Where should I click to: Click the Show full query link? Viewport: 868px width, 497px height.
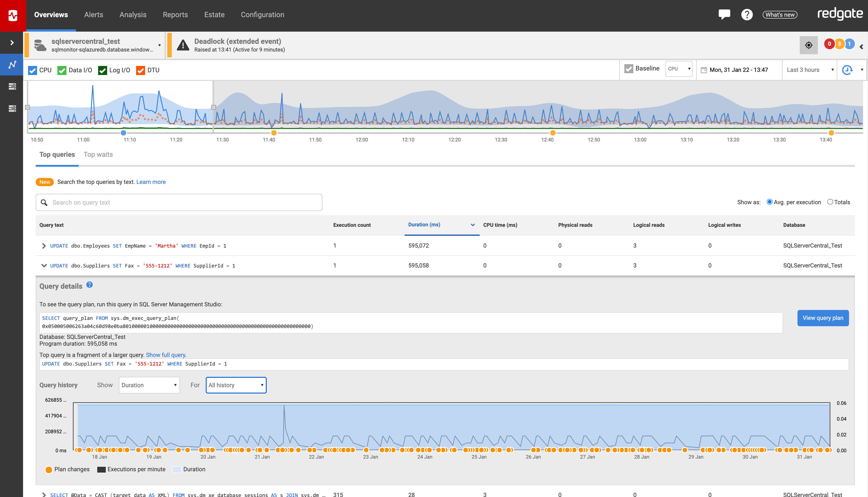tap(165, 355)
